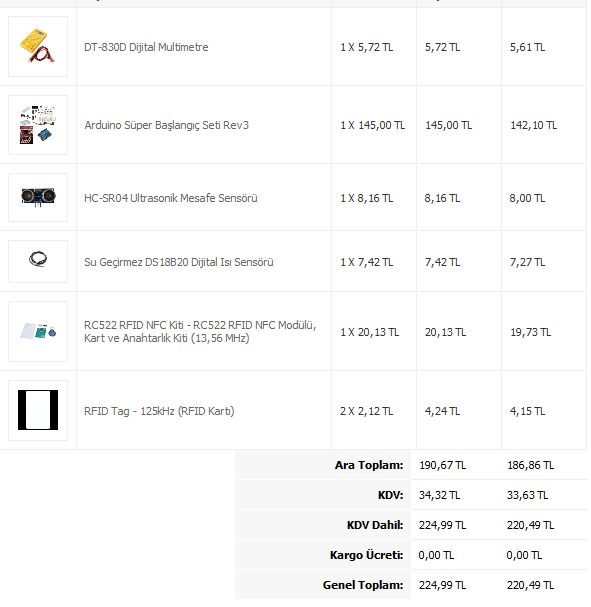Image resolution: width=591 pixels, height=607 pixels.
Task: Open DT-830D Dijital Multimetre product link
Action: coord(146,47)
